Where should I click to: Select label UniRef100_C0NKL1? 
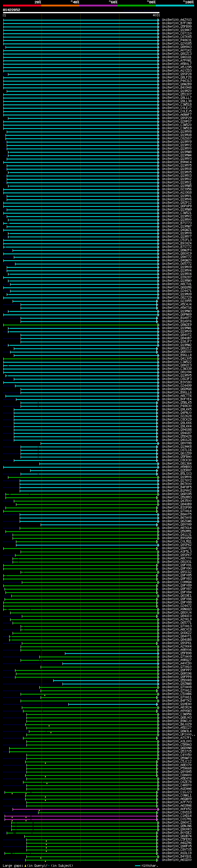coord(176,795)
